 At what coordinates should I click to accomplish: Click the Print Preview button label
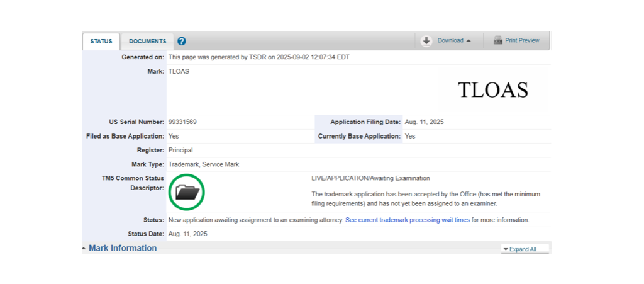pyautogui.click(x=522, y=41)
